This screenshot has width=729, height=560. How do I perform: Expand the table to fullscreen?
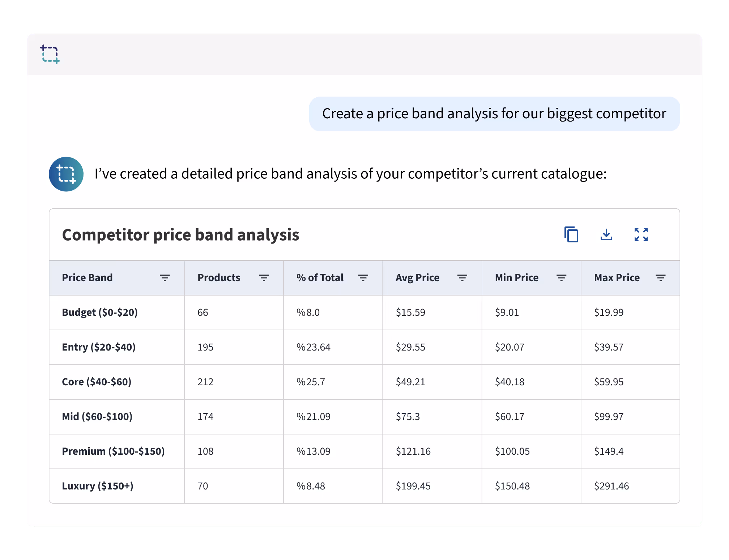click(641, 234)
